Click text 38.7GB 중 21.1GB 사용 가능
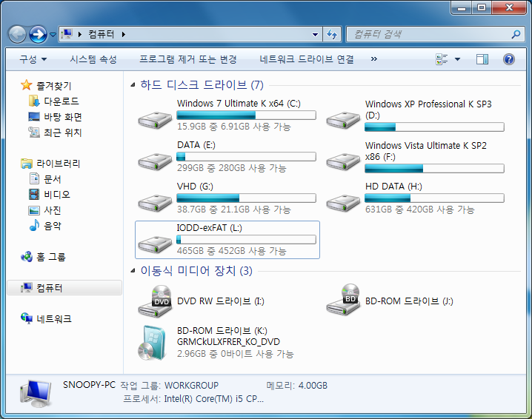 (233, 209)
